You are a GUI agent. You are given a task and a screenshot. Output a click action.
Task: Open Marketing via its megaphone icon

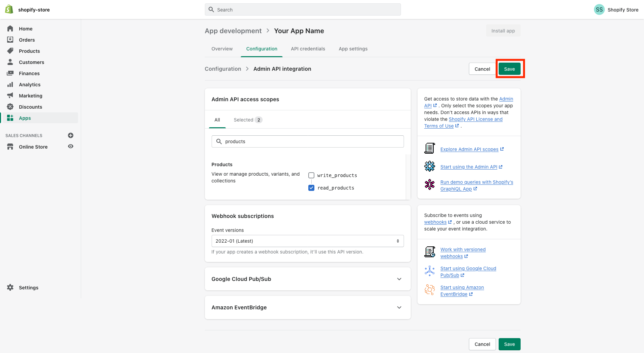[x=10, y=96]
